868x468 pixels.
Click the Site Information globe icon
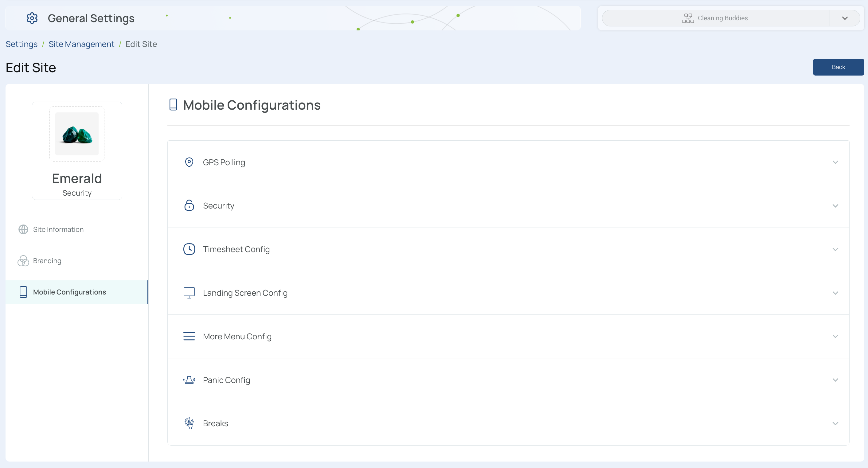point(23,229)
